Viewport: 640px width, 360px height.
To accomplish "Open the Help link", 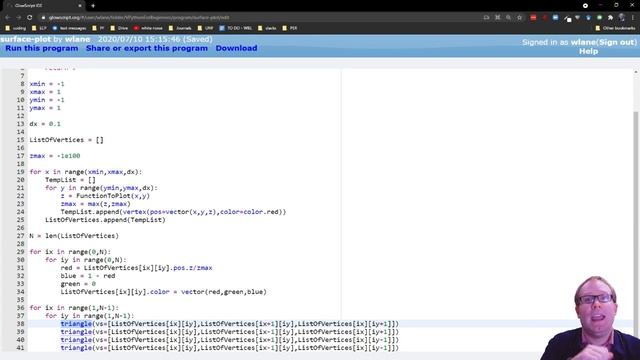I will (588, 51).
